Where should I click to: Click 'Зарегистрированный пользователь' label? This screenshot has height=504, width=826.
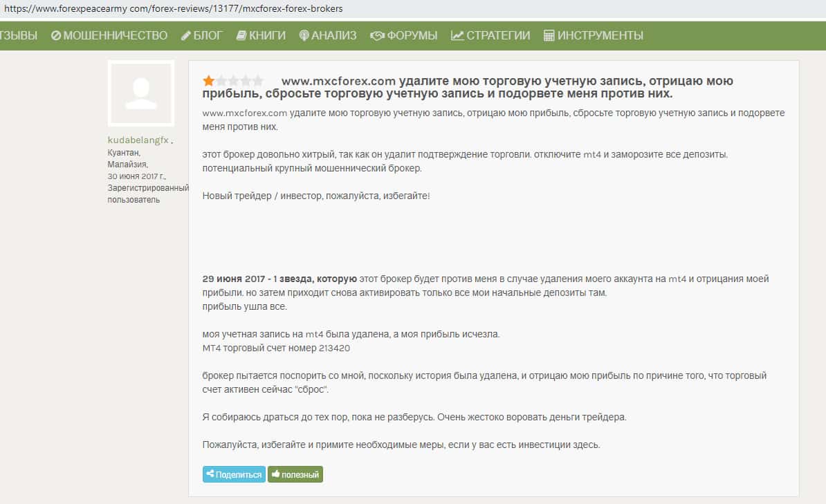tap(148, 194)
